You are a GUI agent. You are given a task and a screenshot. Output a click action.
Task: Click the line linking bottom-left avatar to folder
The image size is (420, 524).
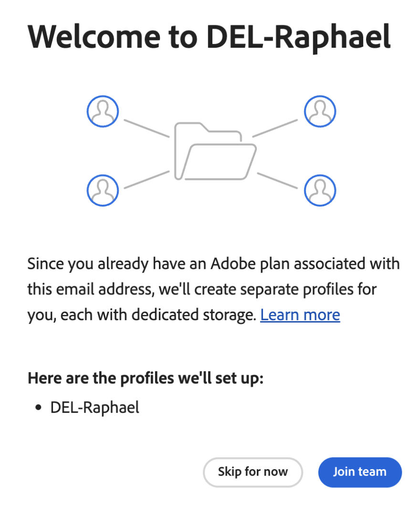coord(147,179)
